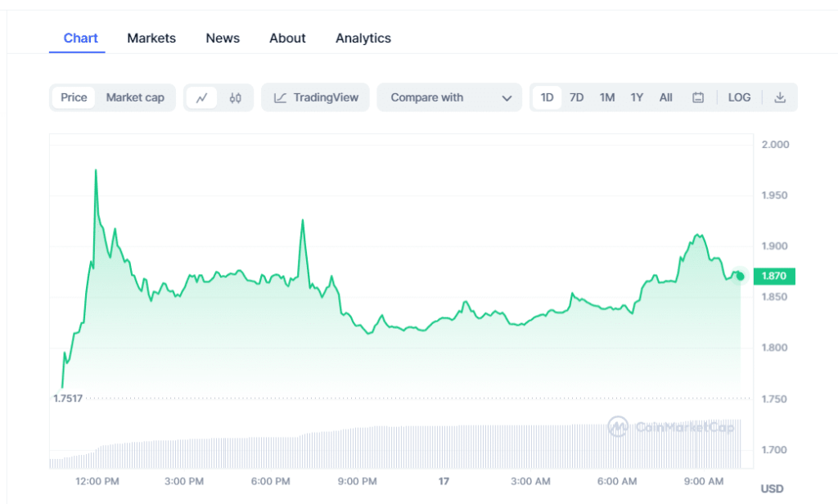
Task: Open TradingView chart mode
Action: point(316,97)
